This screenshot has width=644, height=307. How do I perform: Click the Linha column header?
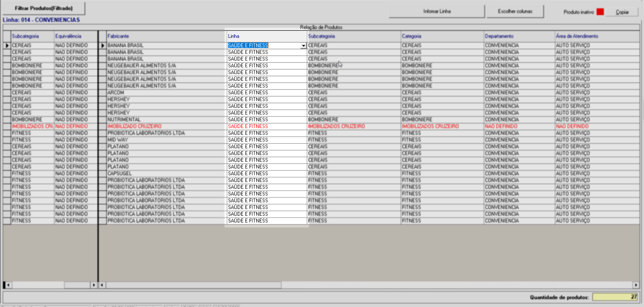[267, 36]
